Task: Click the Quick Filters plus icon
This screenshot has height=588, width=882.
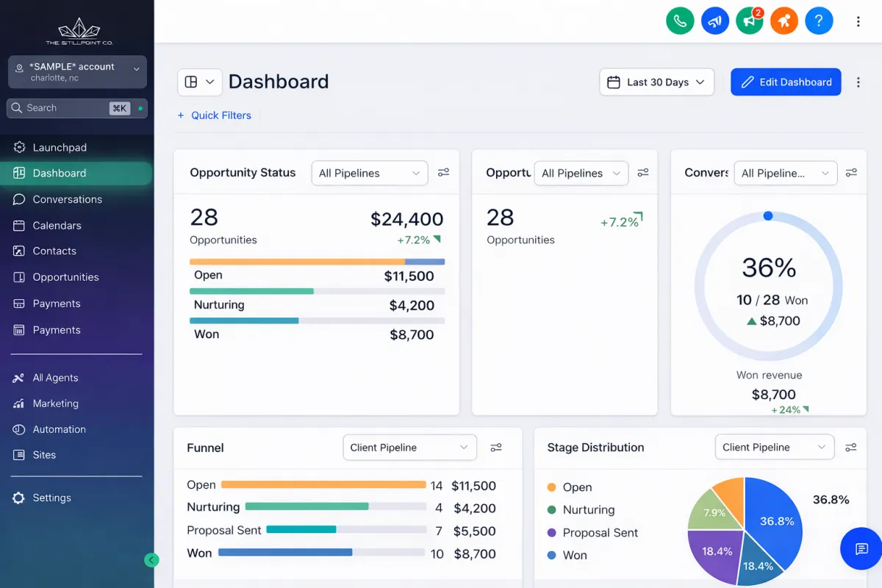Action: pyautogui.click(x=181, y=115)
